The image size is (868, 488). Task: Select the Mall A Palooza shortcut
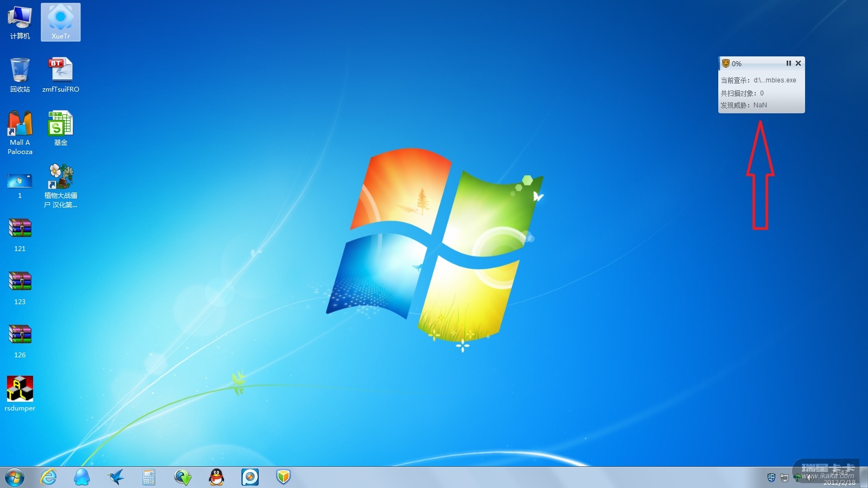click(20, 133)
